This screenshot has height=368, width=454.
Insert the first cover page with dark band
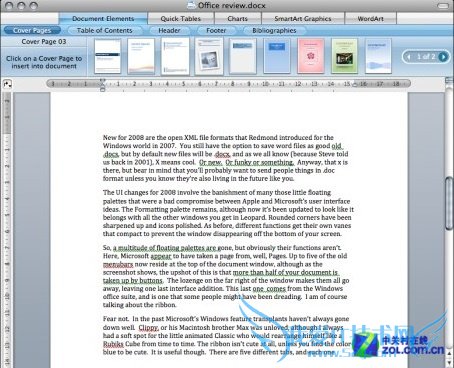click(x=107, y=56)
